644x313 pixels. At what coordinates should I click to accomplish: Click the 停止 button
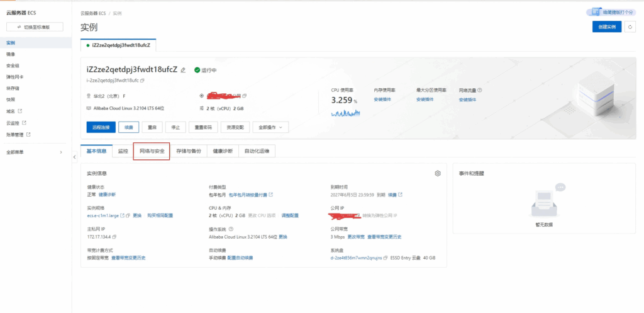tap(175, 127)
